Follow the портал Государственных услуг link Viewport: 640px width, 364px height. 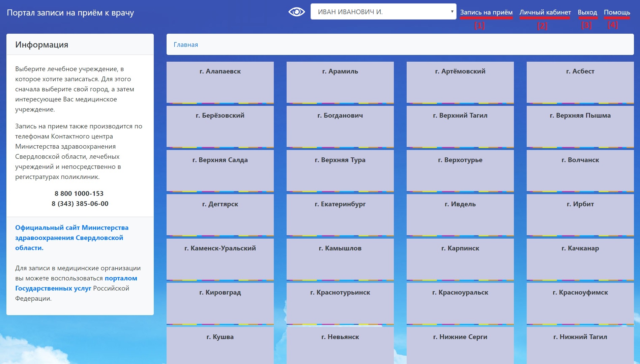coord(76,283)
